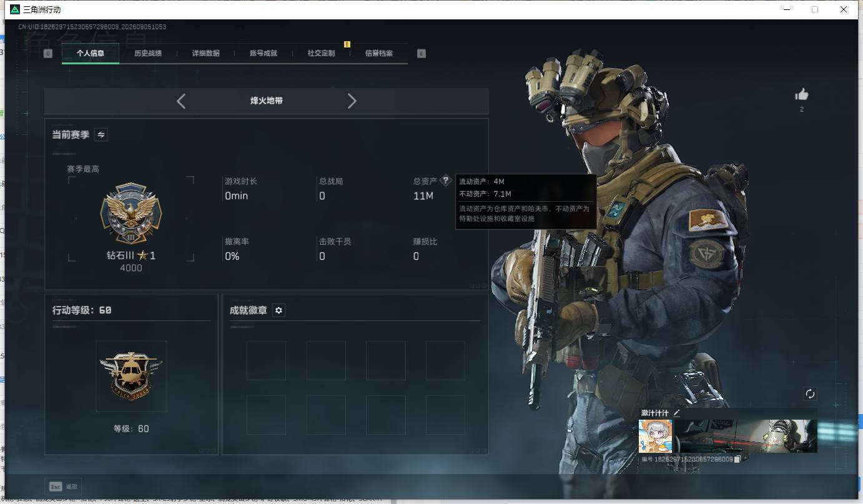The width and height of the screenshot is (863, 504).
Task: Click the 三角洲行动 app icon in title bar
Action: [x=15, y=9]
